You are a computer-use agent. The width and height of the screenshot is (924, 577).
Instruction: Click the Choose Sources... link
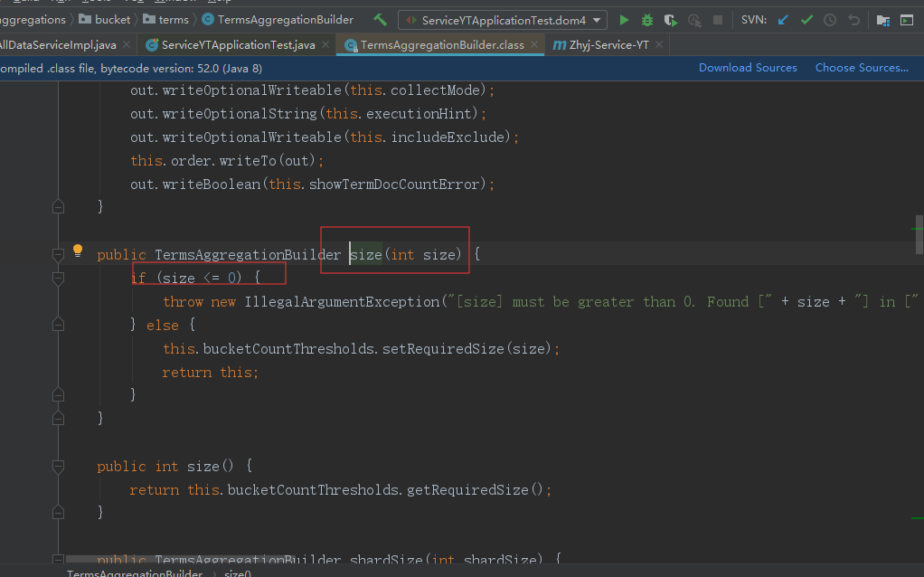862,68
